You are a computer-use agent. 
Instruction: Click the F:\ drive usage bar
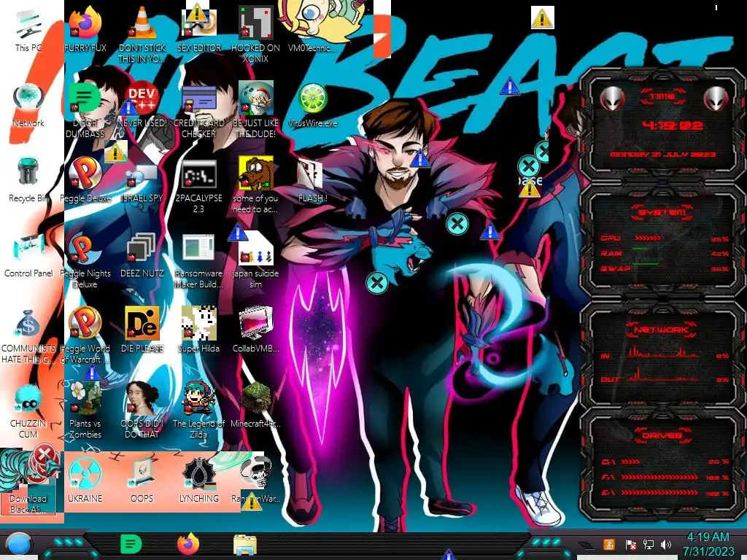[659, 477]
